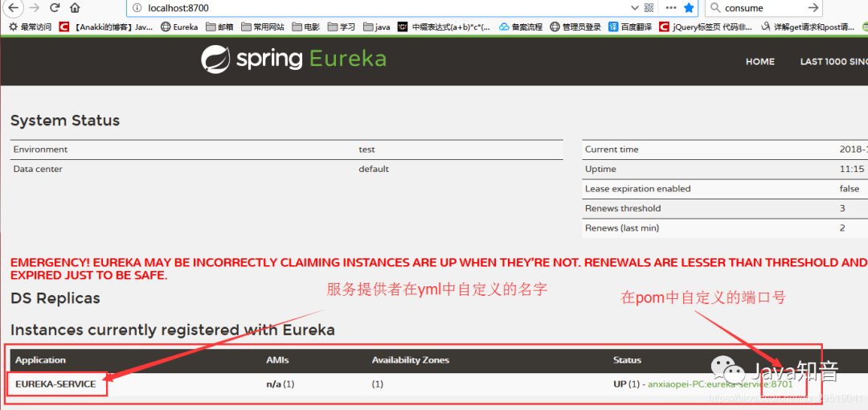Select the EUREKA-SERVICE application cell
The width and height of the screenshot is (868, 410).
click(x=55, y=384)
